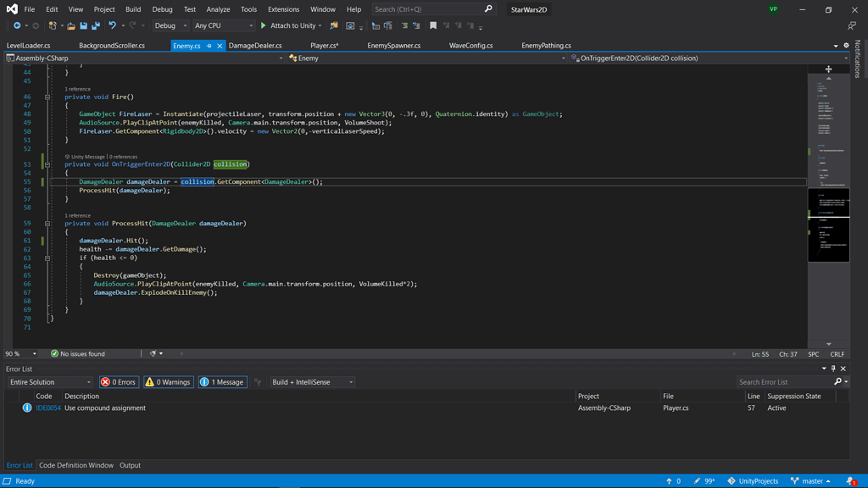Open the File menu

30,8
